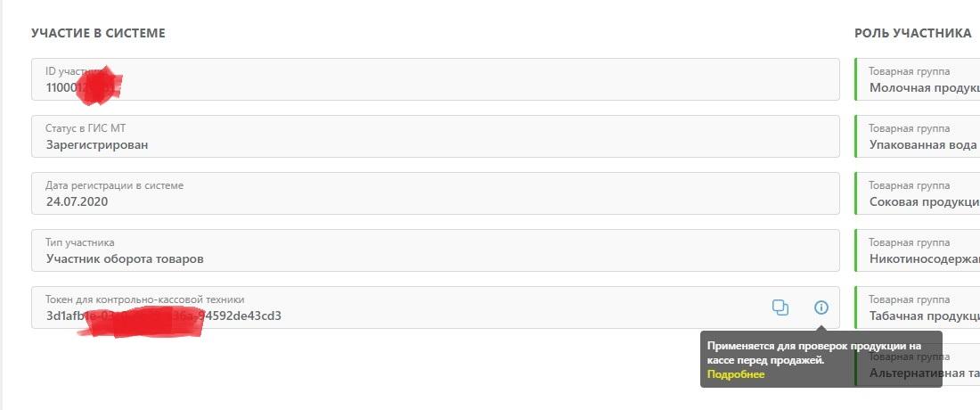Click the Дата регистрации в системе field
Image resolution: width=980 pixels, height=410 pixels.
pyautogui.click(x=435, y=193)
